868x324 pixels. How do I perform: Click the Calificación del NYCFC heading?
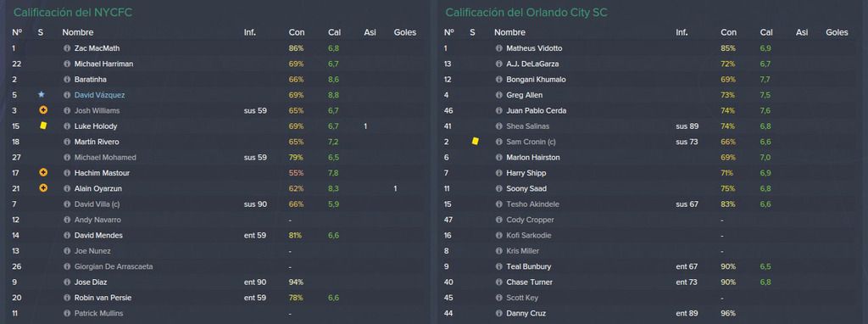coord(73,12)
